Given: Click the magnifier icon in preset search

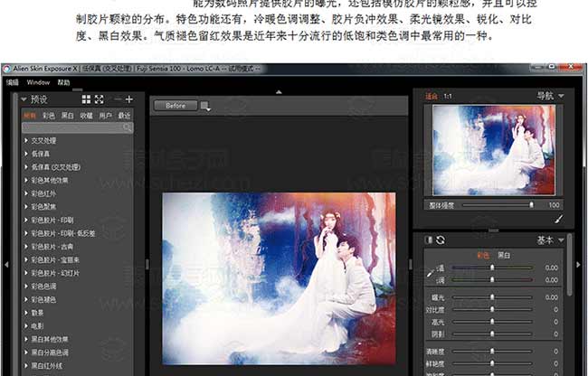Looking at the screenshot, I should pos(128,127).
